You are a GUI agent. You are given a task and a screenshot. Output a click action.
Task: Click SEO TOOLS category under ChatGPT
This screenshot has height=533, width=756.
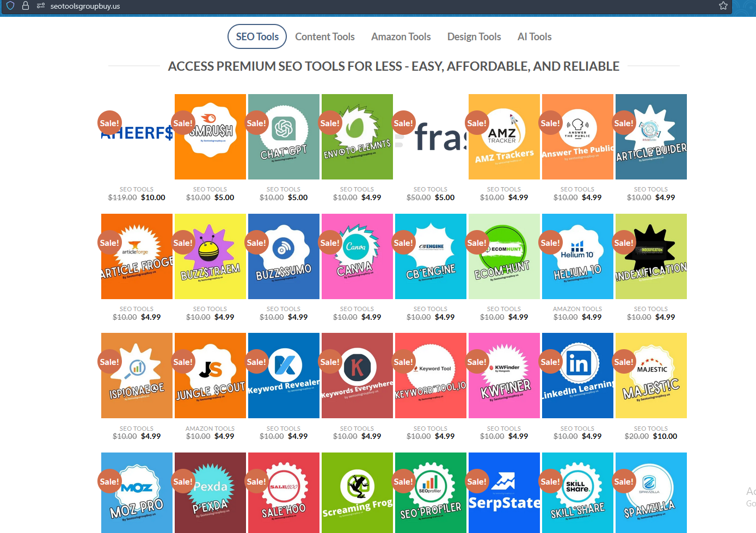[x=284, y=189]
